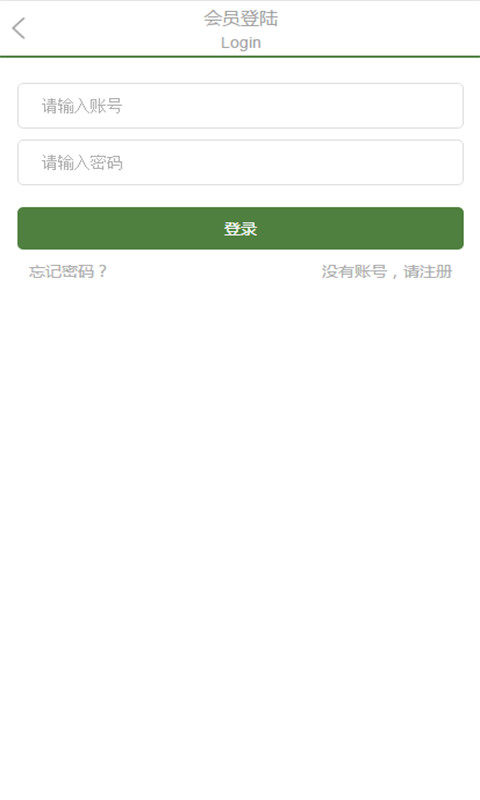Click the 没有账号 text at the right

[x=354, y=271]
